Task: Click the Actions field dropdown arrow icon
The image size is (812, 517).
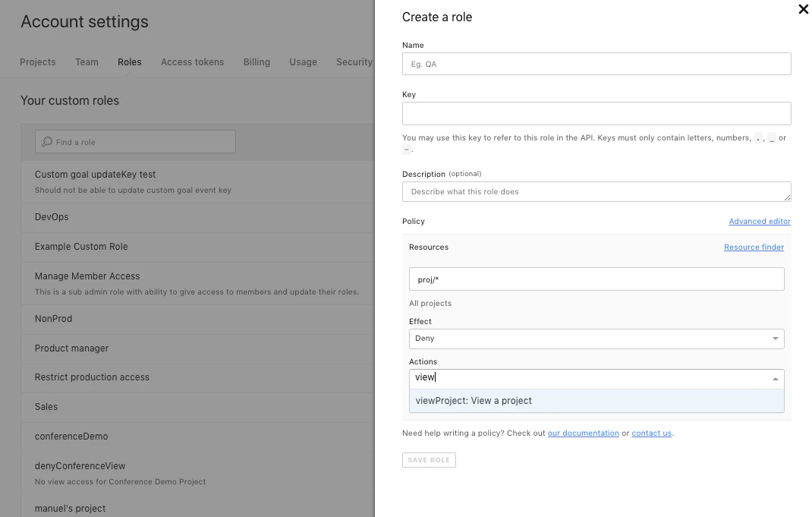Action: pos(776,377)
